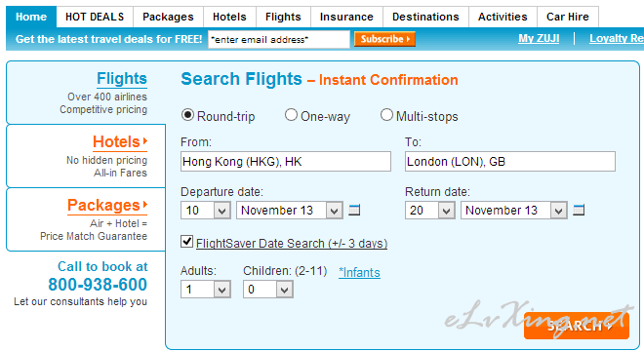
Task: Open the Car Hire tab
Action: tap(568, 17)
